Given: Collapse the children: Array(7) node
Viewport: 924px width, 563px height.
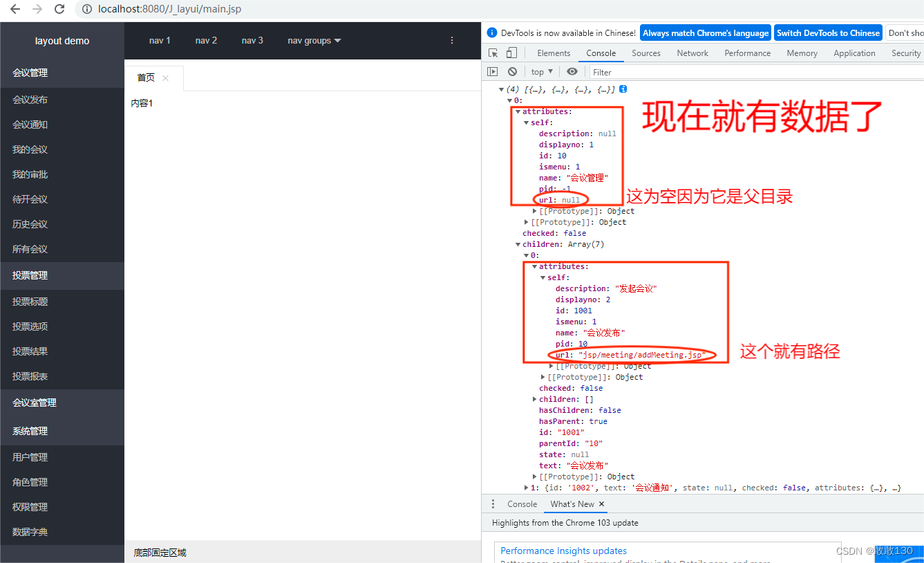Looking at the screenshot, I should pos(518,244).
